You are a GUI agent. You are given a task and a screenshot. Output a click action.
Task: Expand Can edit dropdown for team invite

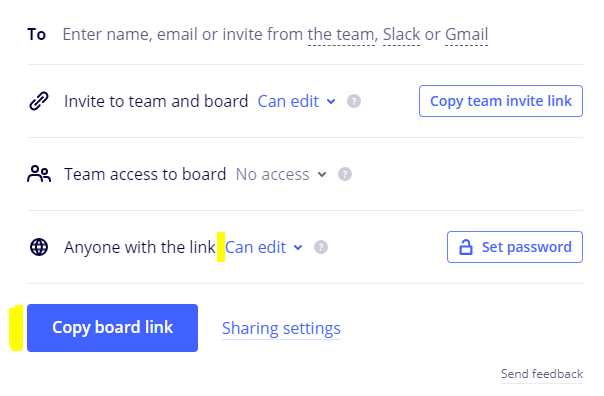(x=296, y=101)
